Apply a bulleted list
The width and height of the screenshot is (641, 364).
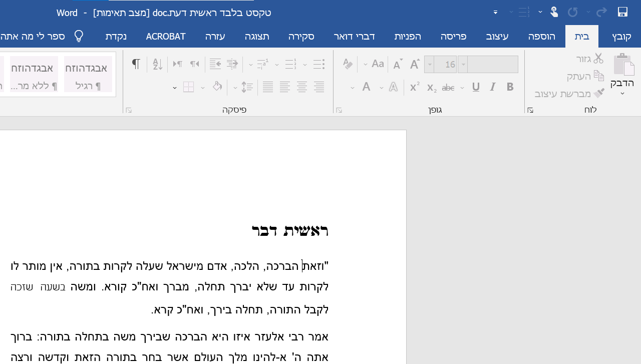tap(319, 64)
